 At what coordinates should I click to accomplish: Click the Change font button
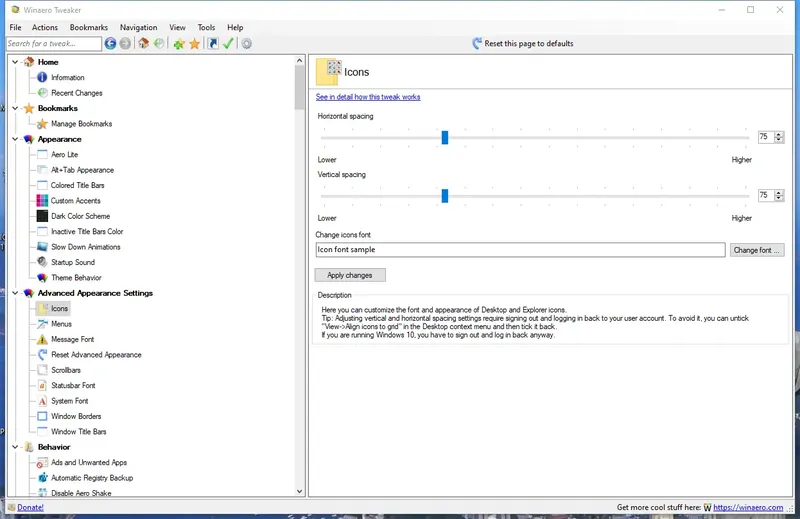point(757,250)
